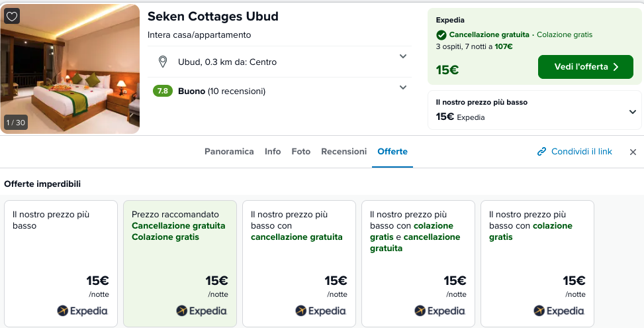
Task: Switch to the Recensioni tab
Action: (x=344, y=152)
